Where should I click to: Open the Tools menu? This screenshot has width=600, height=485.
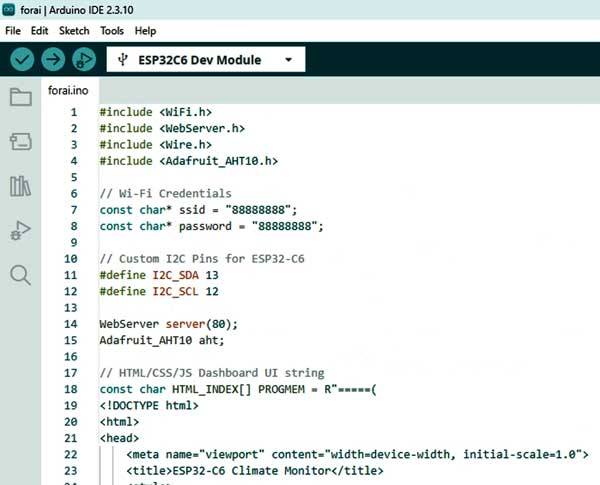coord(112,31)
